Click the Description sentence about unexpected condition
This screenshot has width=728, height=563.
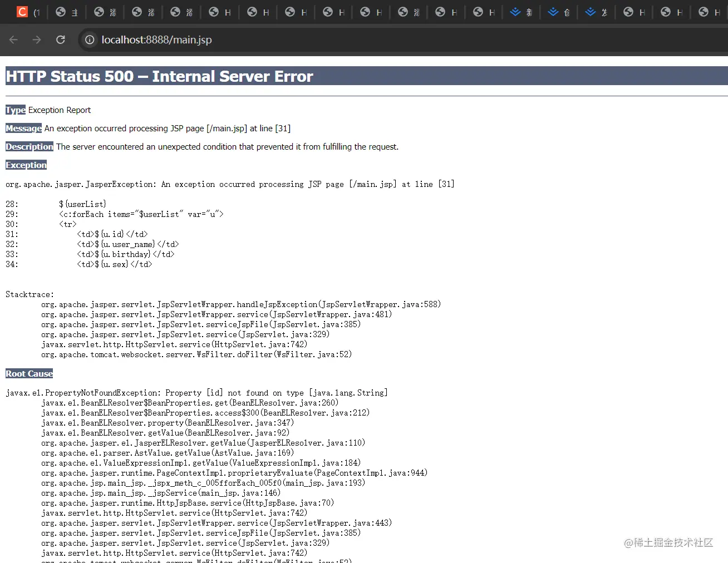coord(227,147)
